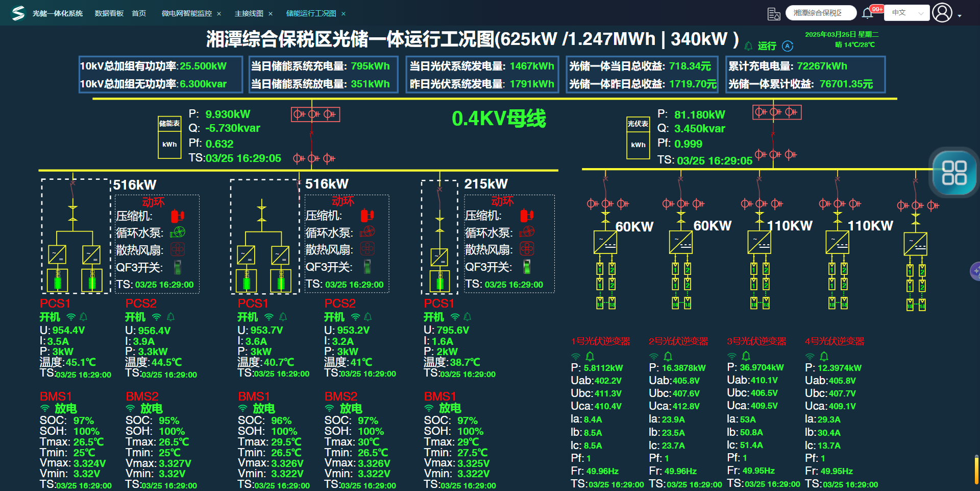The image size is (980, 491).
Task: Click the yellow vertical scrollbar thumb
Action: click(x=976, y=470)
